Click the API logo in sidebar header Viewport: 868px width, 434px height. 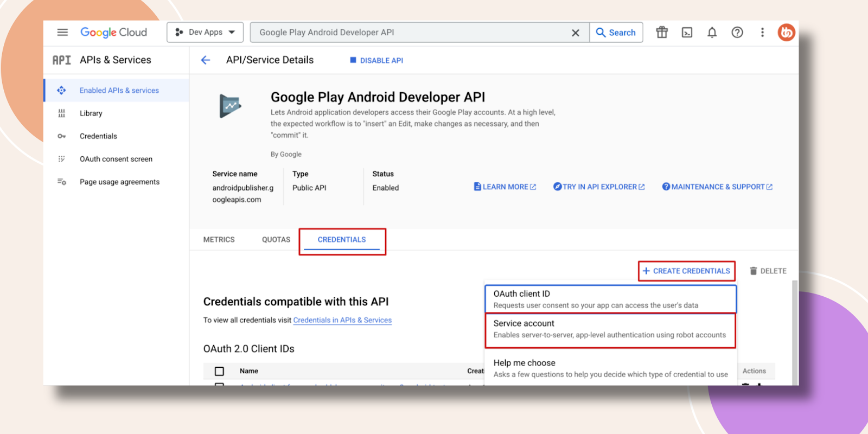[62, 60]
